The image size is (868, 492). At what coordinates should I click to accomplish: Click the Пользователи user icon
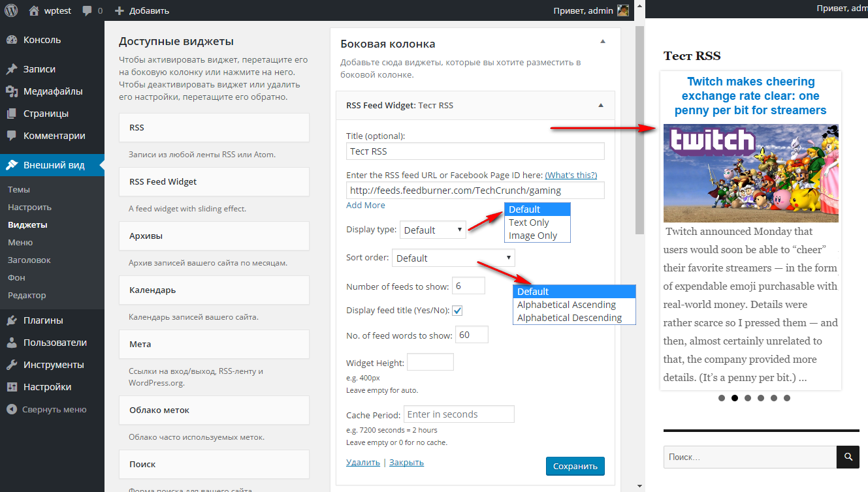tap(12, 343)
